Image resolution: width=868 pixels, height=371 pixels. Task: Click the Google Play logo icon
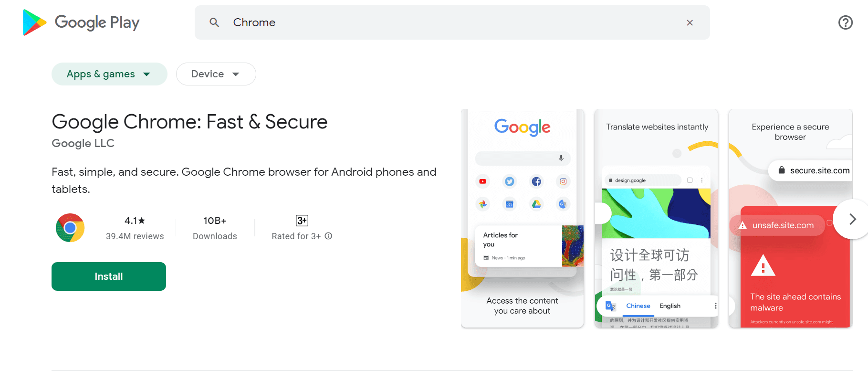33,22
